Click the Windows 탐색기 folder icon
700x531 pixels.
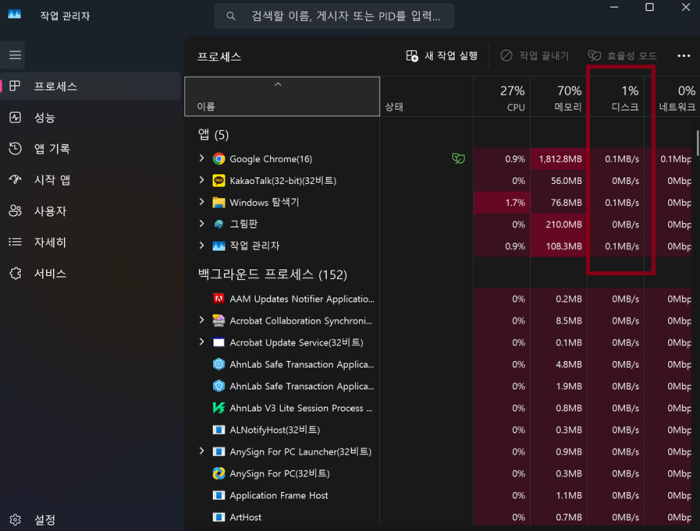coord(219,202)
